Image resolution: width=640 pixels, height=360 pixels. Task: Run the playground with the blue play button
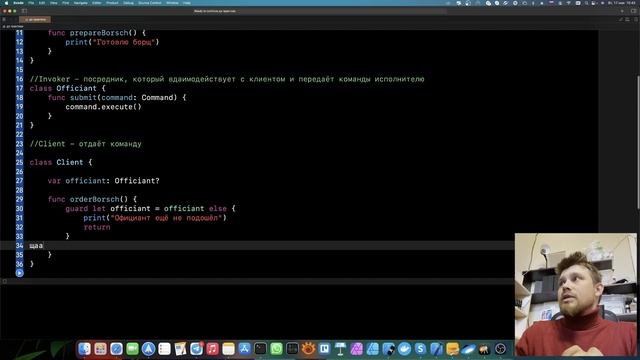(19, 273)
